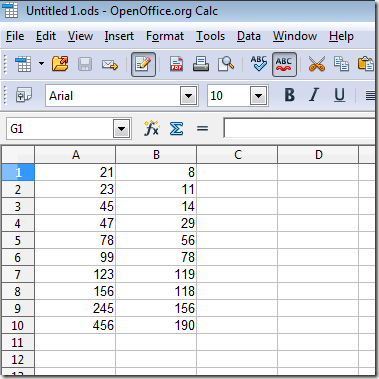The width and height of the screenshot is (379, 379).
Task: Toggle Italic formatting
Action: pos(314,95)
